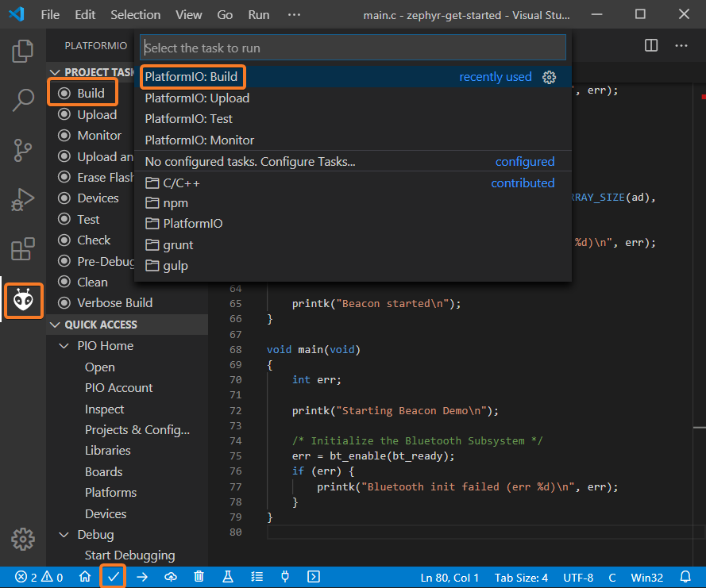Open Run and Debug view
The height and width of the screenshot is (588, 706).
(22, 199)
